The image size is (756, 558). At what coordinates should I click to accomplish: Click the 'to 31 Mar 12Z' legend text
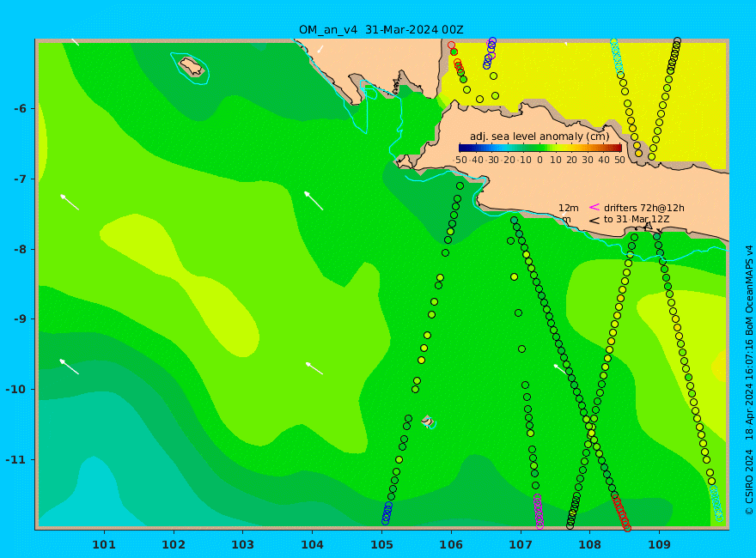coord(637,219)
